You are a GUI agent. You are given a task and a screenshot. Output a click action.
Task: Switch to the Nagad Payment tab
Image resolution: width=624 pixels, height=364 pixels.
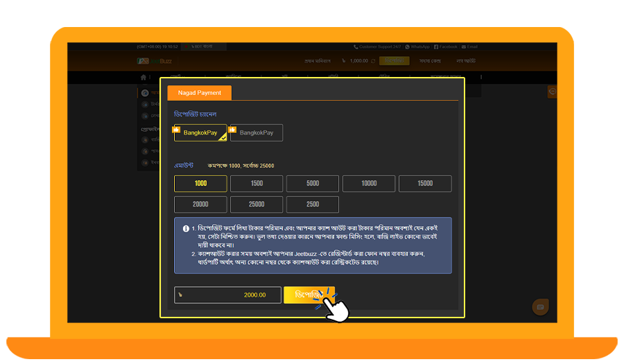200,93
